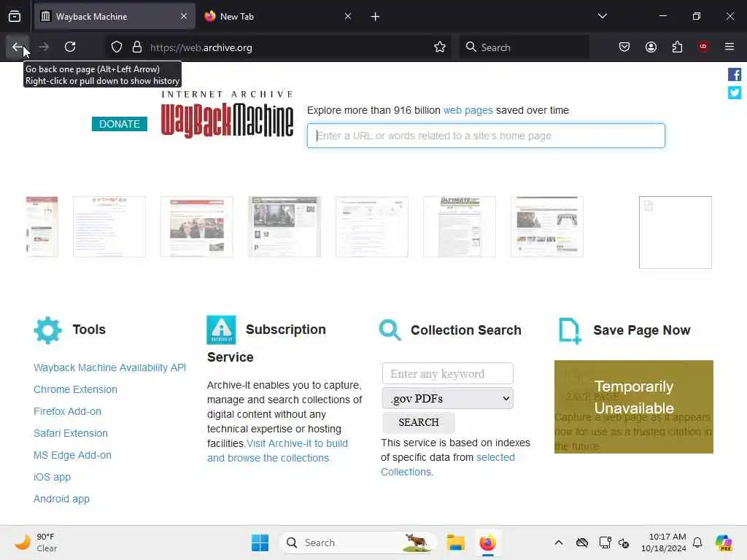Viewport: 747px width, 560px height.
Task: Open the web pages link
Action: point(468,111)
